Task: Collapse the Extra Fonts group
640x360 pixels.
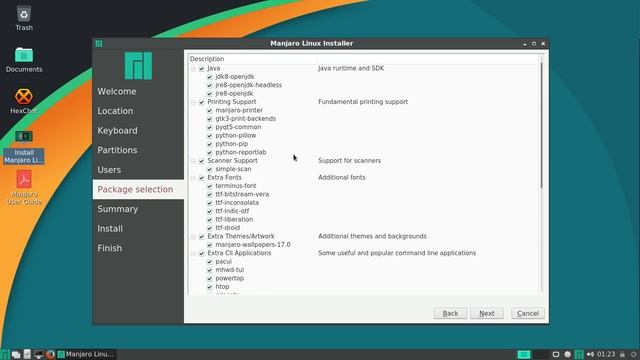Action: [x=193, y=178]
